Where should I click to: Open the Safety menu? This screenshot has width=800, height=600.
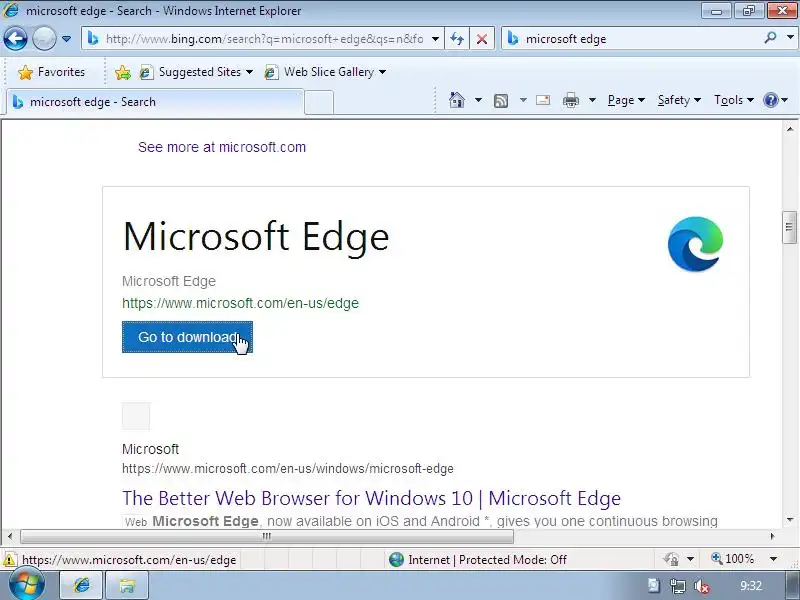(679, 100)
